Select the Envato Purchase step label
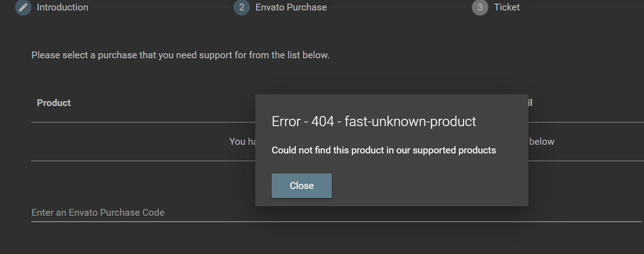 (291, 7)
